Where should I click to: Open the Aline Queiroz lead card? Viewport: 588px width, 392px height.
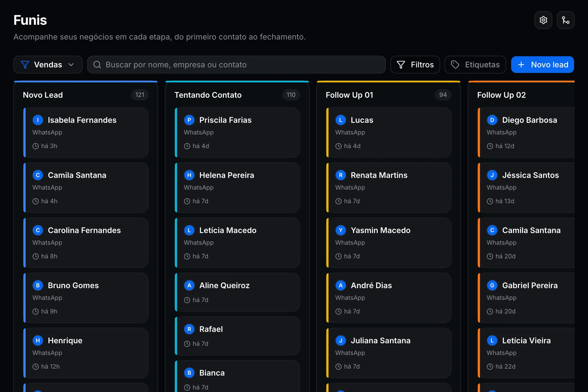(x=237, y=292)
